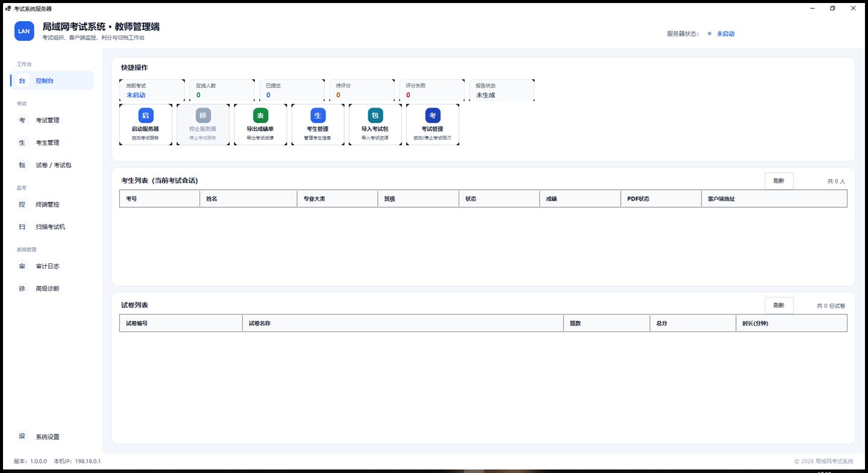Click the 审 icon for 审计日志
The width and height of the screenshot is (868, 473).
(22, 266)
